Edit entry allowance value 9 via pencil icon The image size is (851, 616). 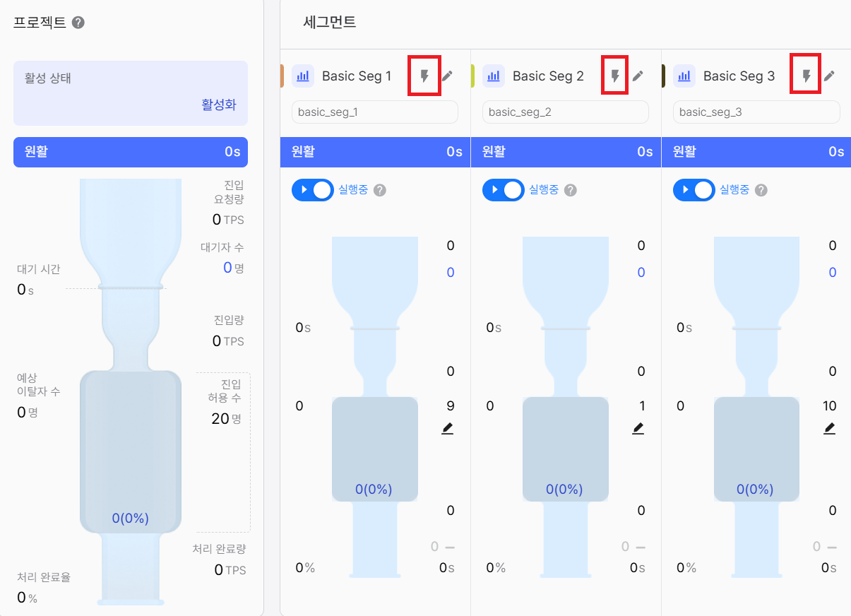click(x=447, y=427)
